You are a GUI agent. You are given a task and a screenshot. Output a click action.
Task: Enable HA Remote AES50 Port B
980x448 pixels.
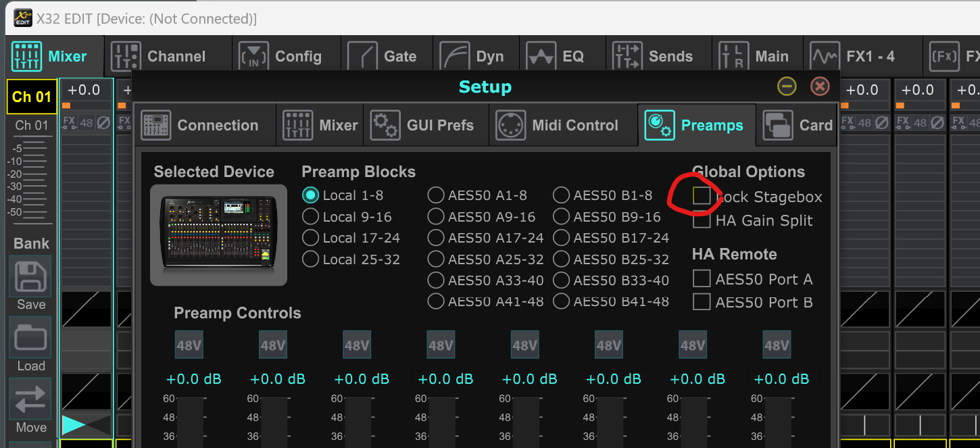702,301
